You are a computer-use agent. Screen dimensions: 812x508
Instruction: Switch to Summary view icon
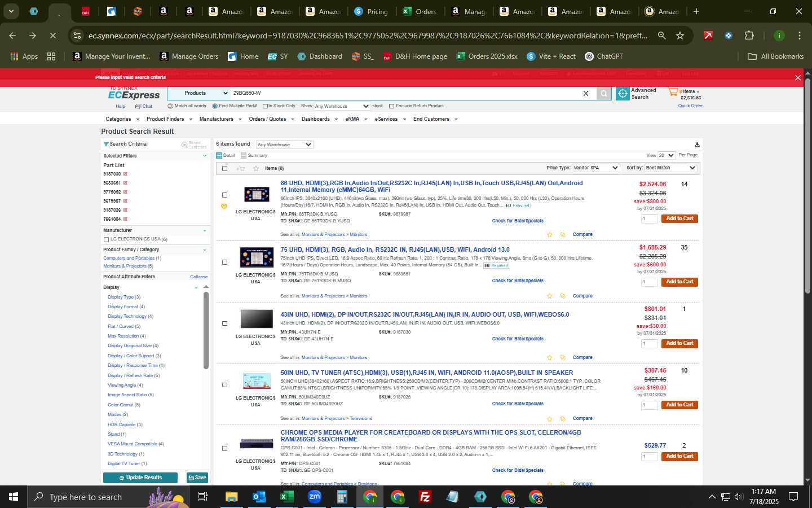244,155
